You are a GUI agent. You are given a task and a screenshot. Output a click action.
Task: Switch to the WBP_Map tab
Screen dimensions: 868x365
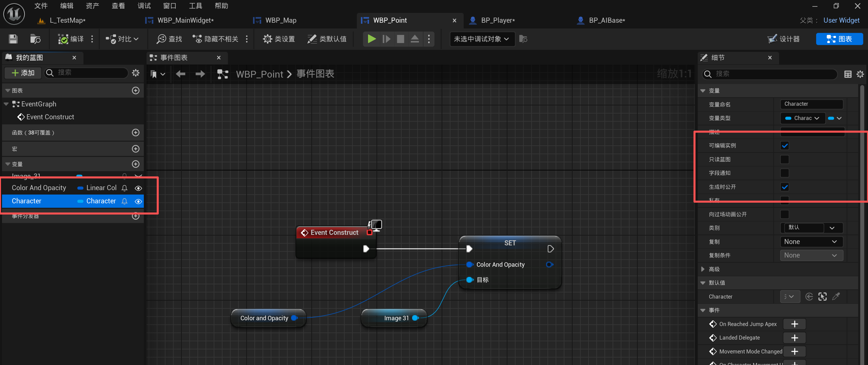click(x=281, y=20)
